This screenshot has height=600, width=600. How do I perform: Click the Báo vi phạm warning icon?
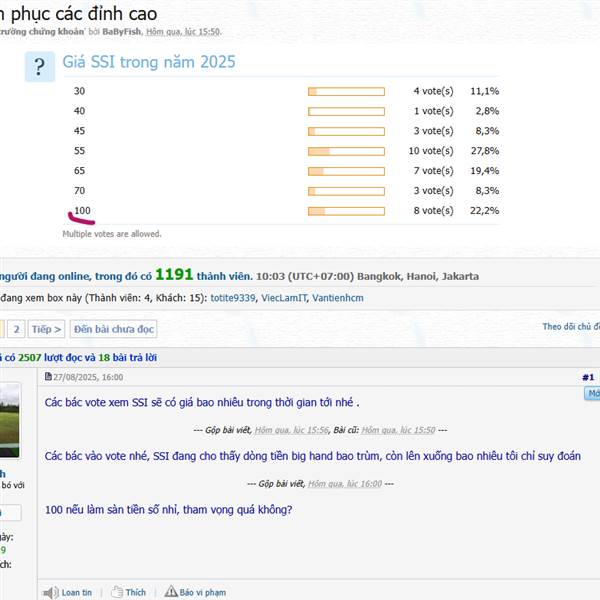pyautogui.click(x=171, y=592)
